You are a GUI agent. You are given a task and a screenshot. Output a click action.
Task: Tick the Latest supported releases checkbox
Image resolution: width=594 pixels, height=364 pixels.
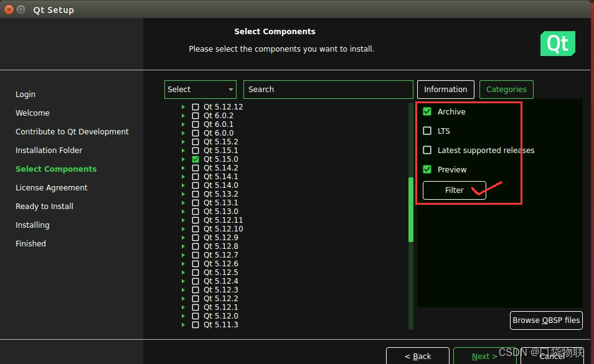click(427, 150)
